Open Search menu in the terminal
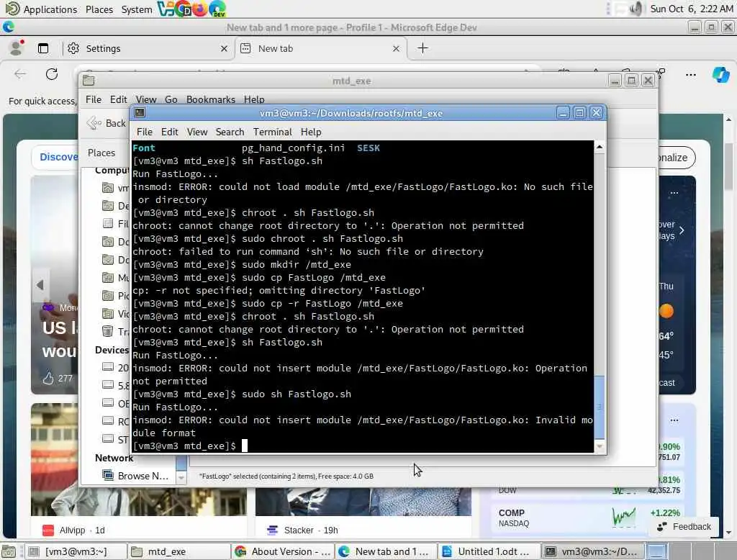 230,132
